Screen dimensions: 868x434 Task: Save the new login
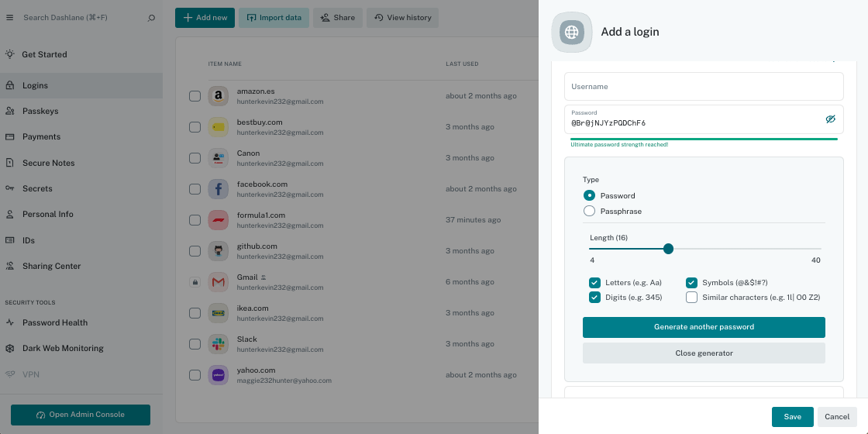click(792, 417)
